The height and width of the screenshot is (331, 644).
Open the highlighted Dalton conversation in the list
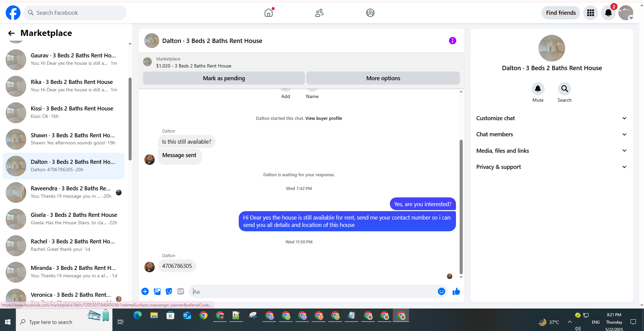(64, 166)
